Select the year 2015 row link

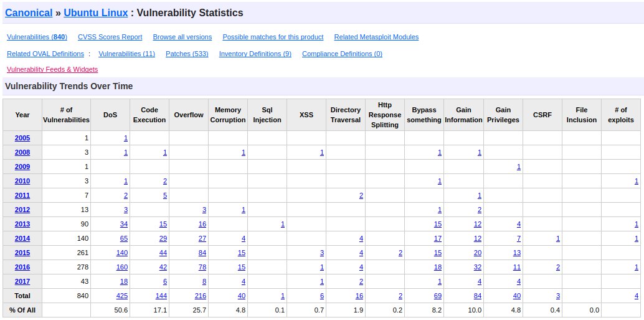(x=22, y=253)
